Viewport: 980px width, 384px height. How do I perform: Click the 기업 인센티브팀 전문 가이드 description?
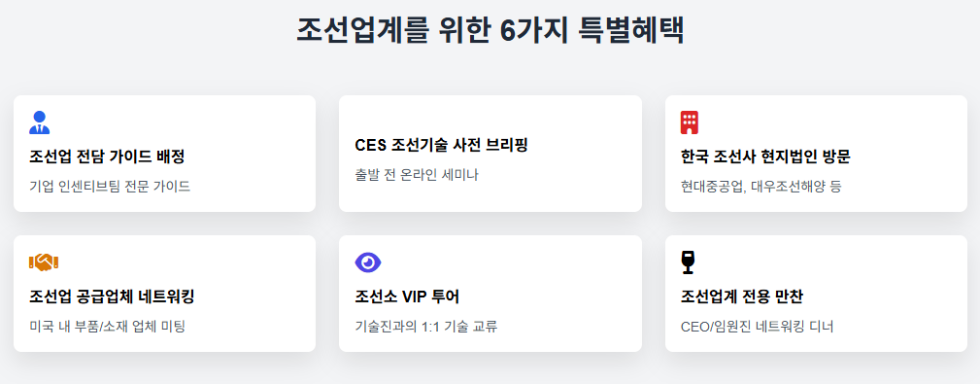point(110,187)
